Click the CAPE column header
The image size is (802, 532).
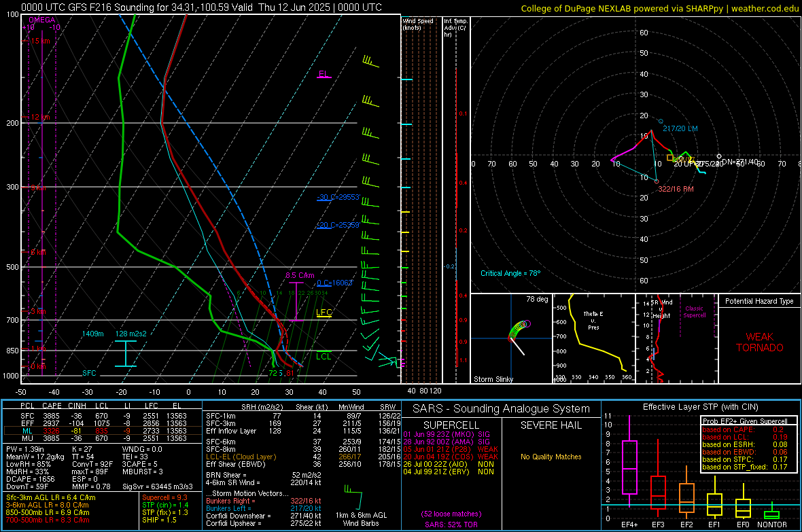pyautogui.click(x=52, y=406)
